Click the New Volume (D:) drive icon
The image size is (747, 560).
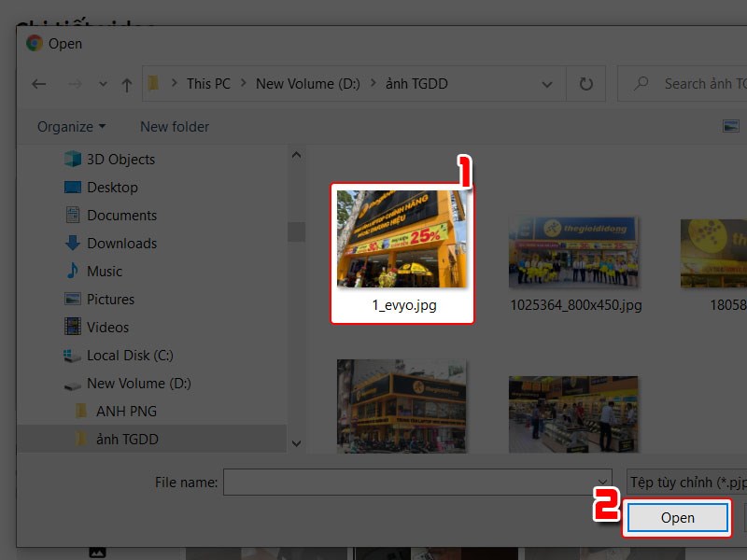[x=73, y=385]
